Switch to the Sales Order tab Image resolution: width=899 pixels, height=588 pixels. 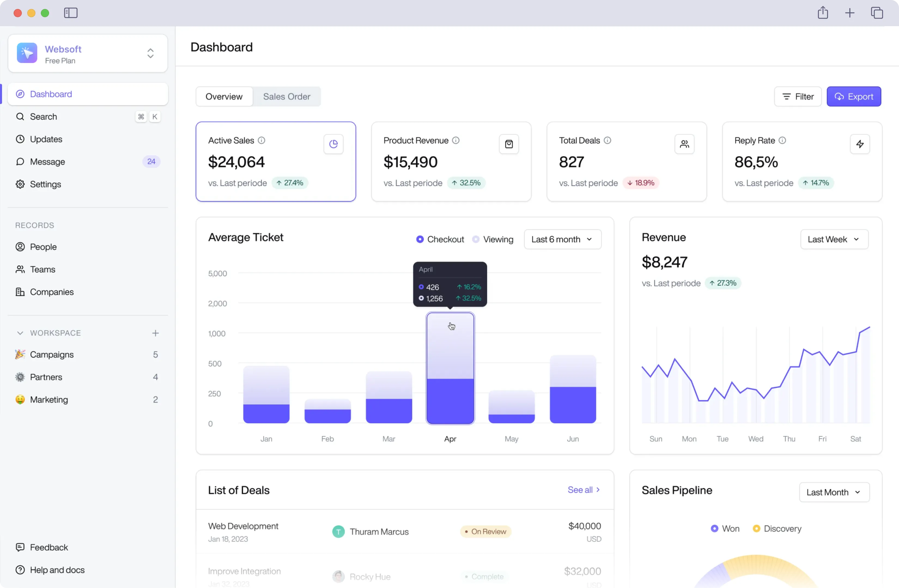(287, 97)
